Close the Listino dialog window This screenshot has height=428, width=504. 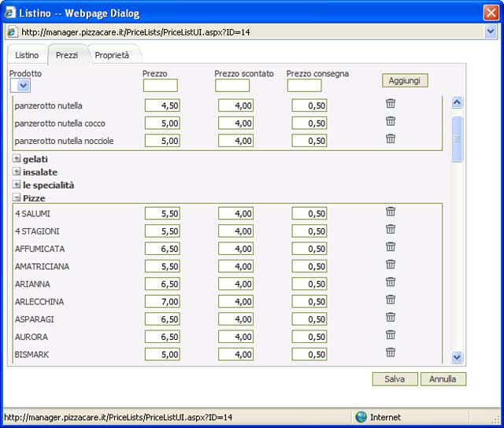pos(491,13)
